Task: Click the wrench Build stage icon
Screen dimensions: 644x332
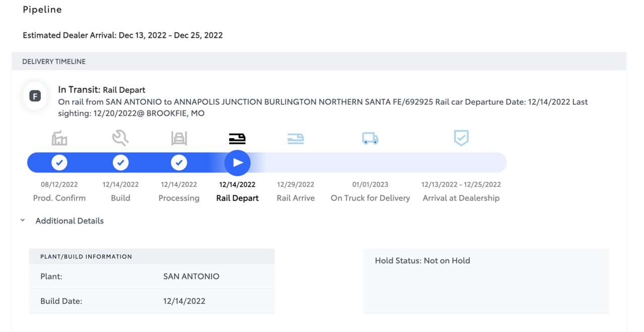Action: point(120,137)
